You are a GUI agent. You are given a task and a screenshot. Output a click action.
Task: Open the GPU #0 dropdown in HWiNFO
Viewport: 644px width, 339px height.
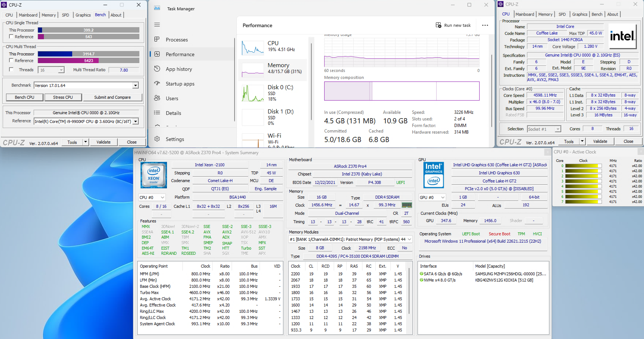click(432, 197)
